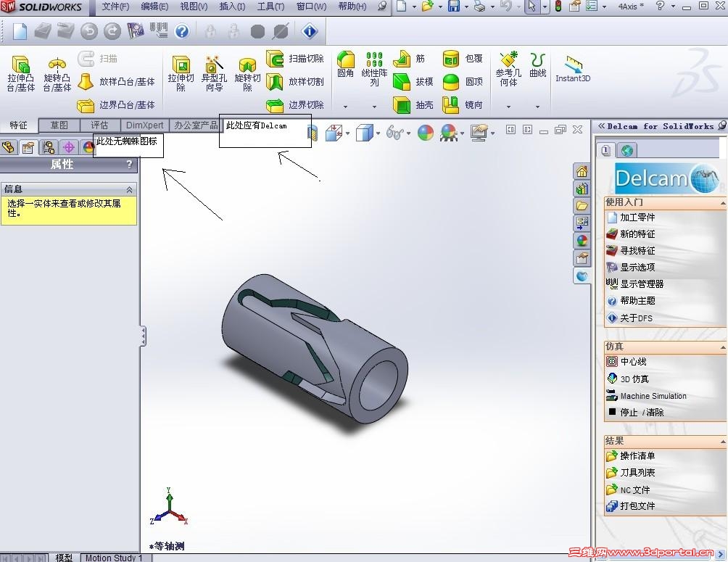Viewport: 728px width, 562px height.
Task: Click the 边界凸台/基体 boundary boss tool
Action: pyautogui.click(x=116, y=105)
